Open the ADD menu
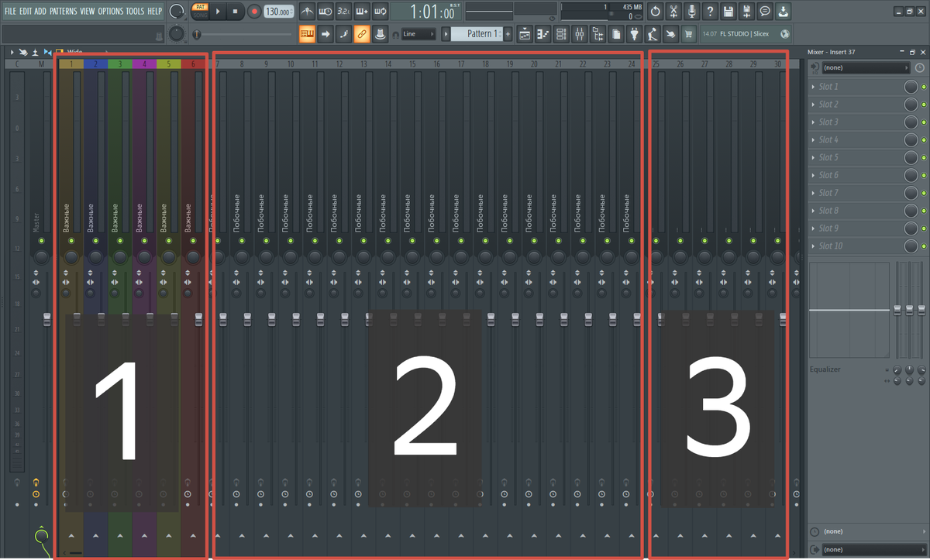 [x=40, y=12]
